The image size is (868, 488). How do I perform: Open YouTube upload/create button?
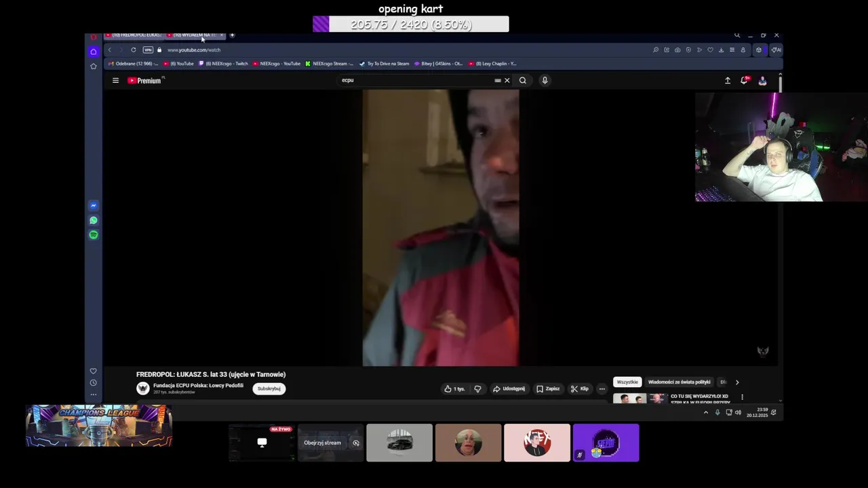tap(728, 80)
